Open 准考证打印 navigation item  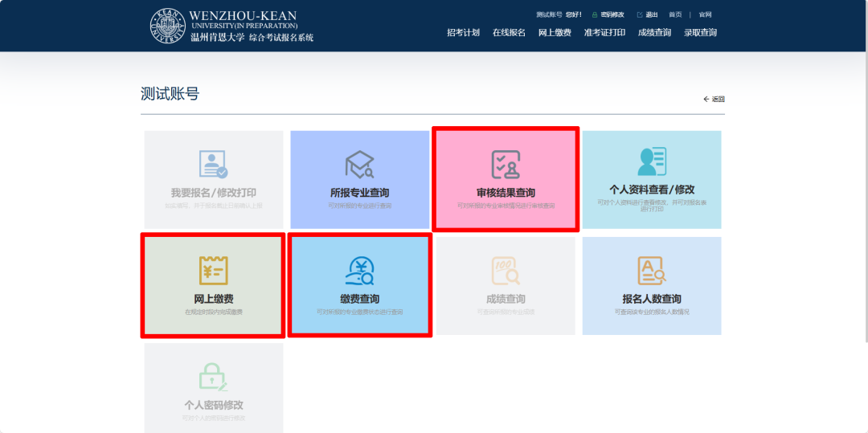click(604, 33)
